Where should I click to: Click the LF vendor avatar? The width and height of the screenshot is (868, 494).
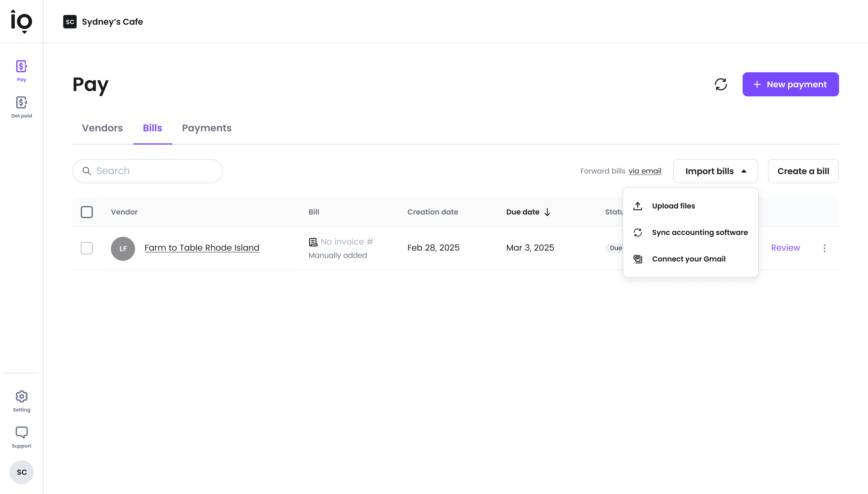pyautogui.click(x=123, y=249)
